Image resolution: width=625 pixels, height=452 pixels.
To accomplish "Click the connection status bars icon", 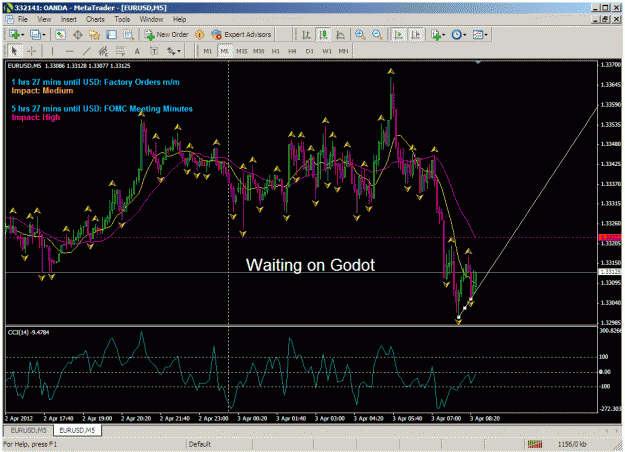I will (x=535, y=444).
